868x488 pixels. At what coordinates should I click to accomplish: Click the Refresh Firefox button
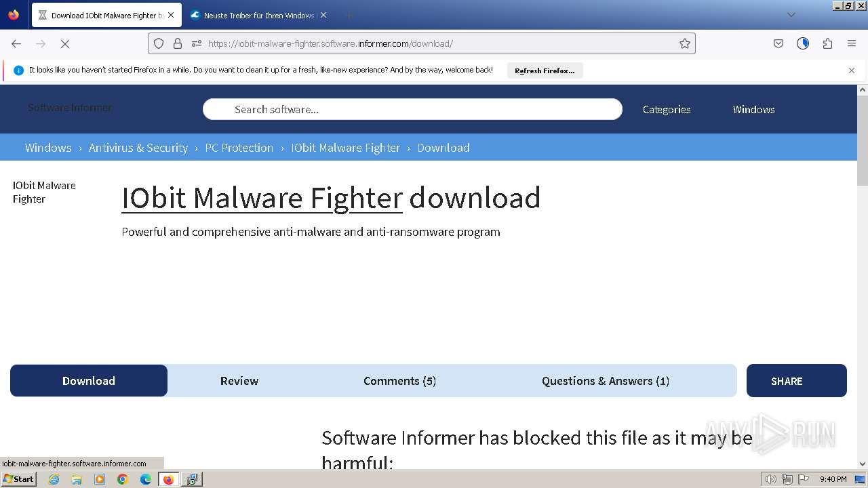[545, 70]
